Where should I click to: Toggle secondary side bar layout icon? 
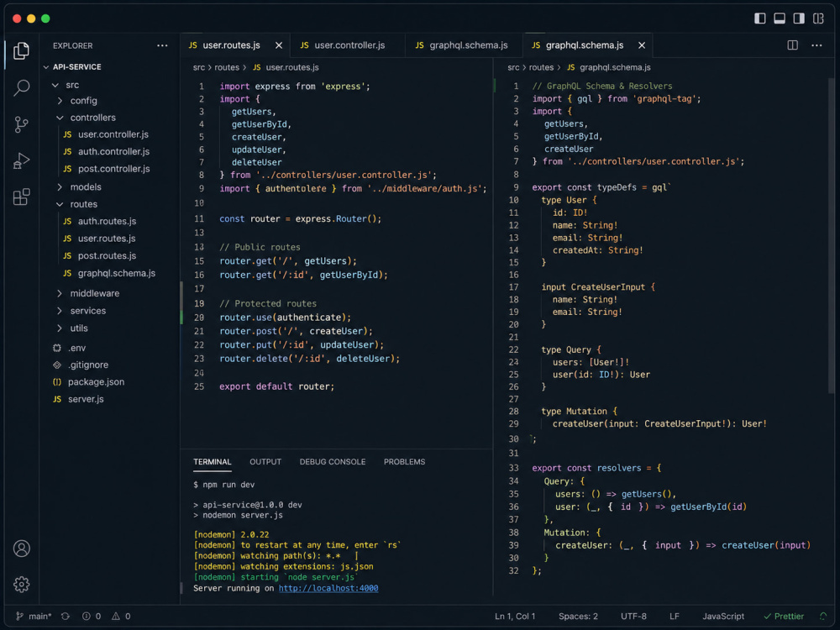799,18
